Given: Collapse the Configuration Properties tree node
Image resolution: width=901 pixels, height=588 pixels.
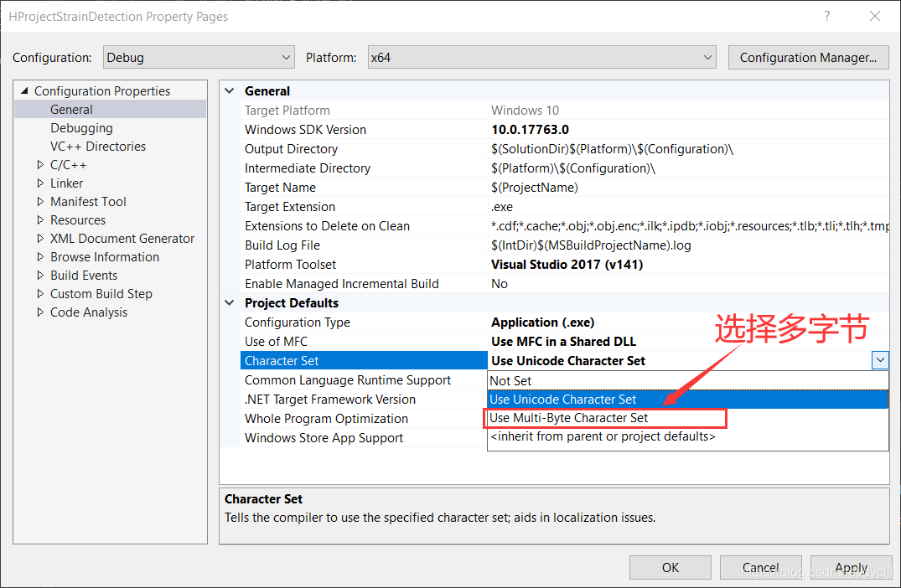Looking at the screenshot, I should tap(24, 90).
